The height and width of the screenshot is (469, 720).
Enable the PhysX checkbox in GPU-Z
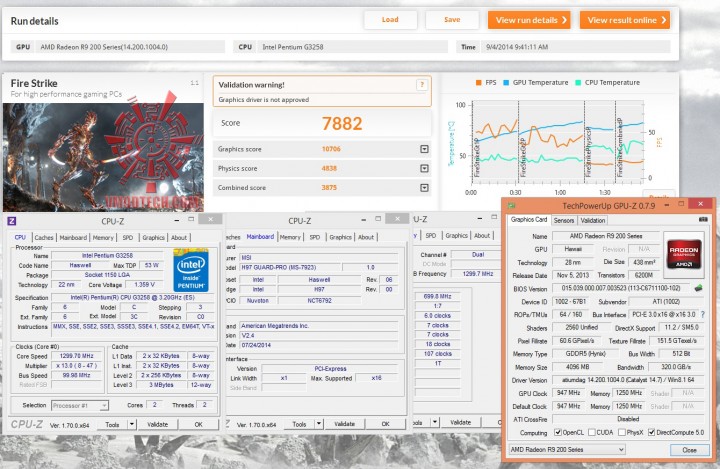621,432
